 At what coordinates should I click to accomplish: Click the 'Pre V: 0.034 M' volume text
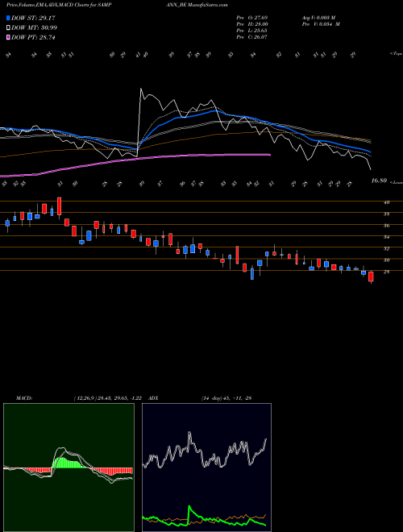[x=320, y=24]
